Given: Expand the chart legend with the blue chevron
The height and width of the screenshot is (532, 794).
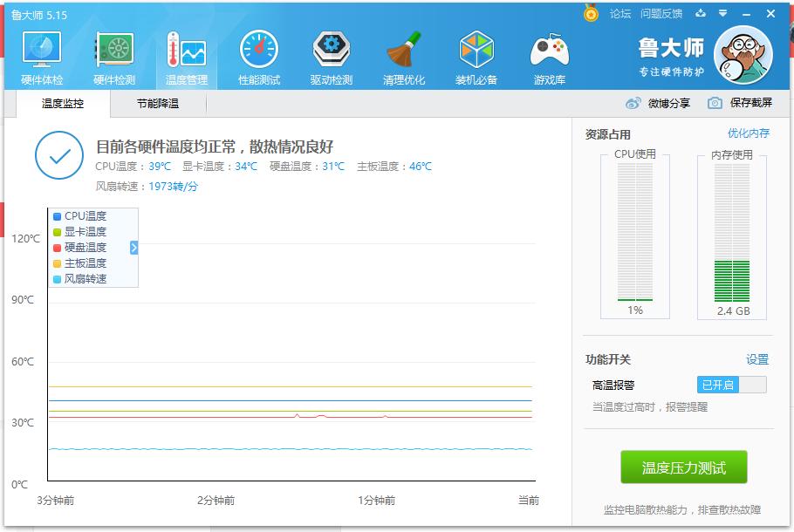Looking at the screenshot, I should pyautogui.click(x=133, y=247).
